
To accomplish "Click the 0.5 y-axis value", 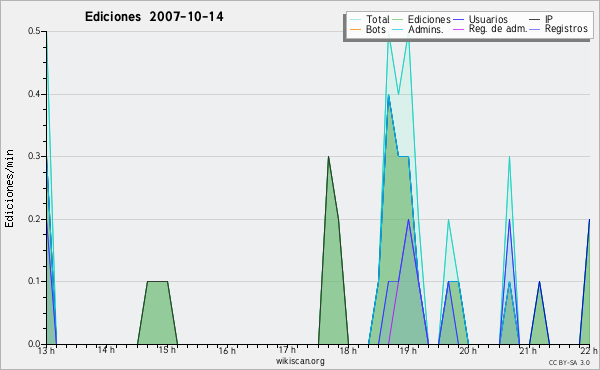I will (x=34, y=31).
